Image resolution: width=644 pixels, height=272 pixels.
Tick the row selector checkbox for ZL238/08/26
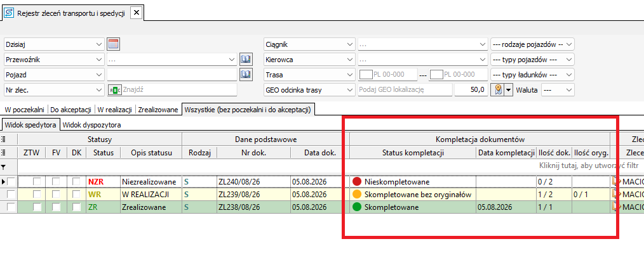point(11,207)
